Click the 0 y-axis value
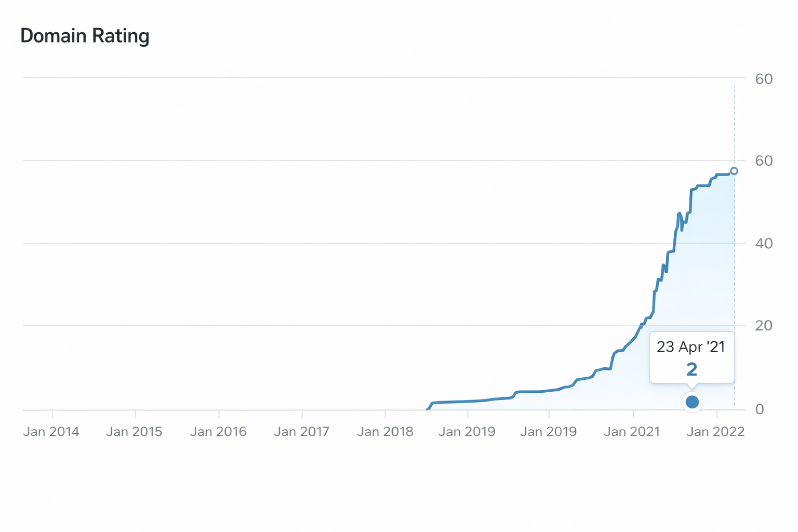 pos(760,409)
